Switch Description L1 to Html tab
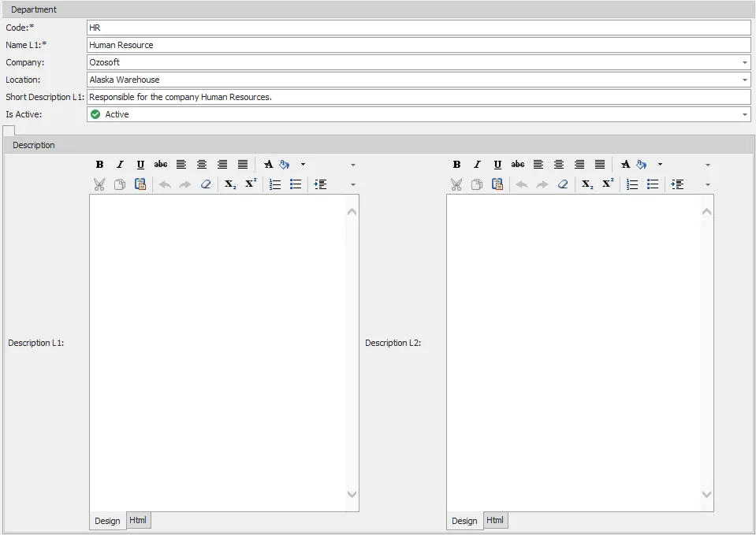 click(138, 521)
